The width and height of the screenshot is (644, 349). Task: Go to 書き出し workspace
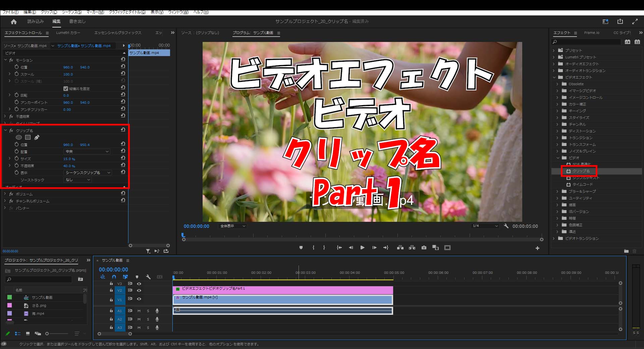77,21
